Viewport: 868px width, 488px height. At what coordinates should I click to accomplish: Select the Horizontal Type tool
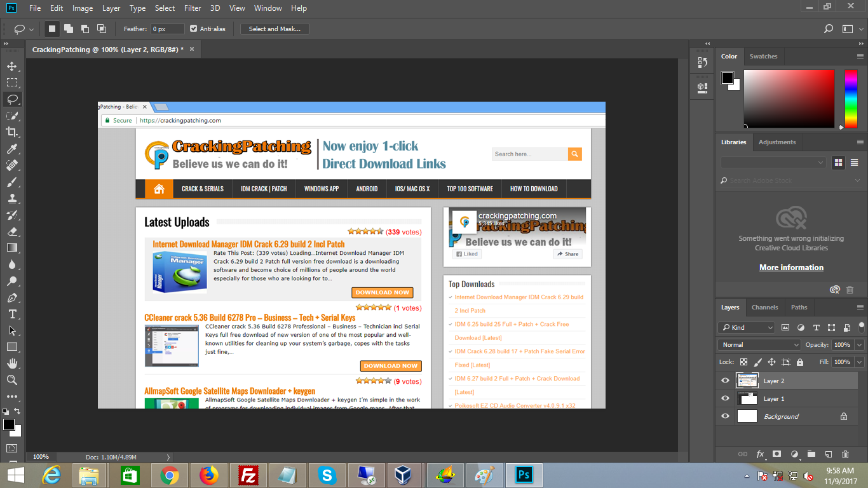pyautogui.click(x=11, y=314)
